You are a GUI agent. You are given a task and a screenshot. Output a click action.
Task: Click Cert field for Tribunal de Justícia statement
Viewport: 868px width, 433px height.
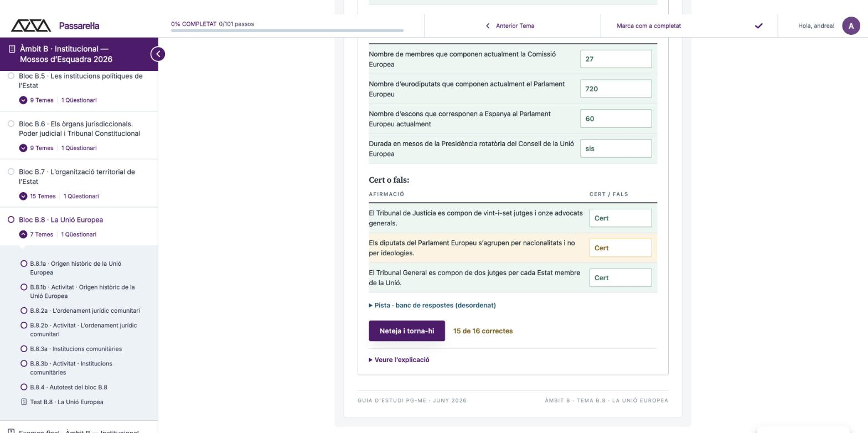coord(621,218)
